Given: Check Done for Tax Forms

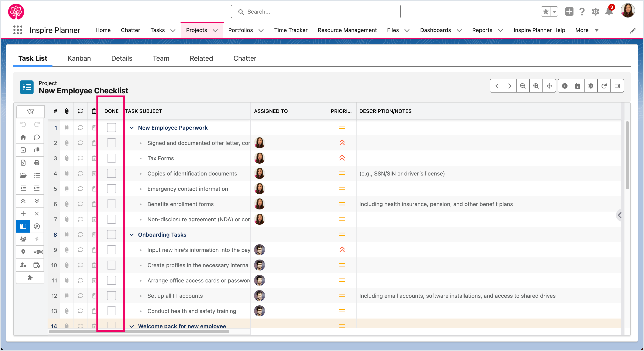Looking at the screenshot, I should (112, 158).
